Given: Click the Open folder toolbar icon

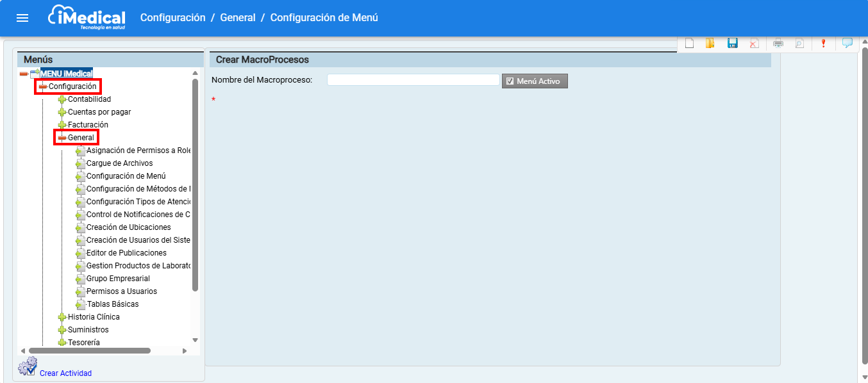Looking at the screenshot, I should 710,44.
